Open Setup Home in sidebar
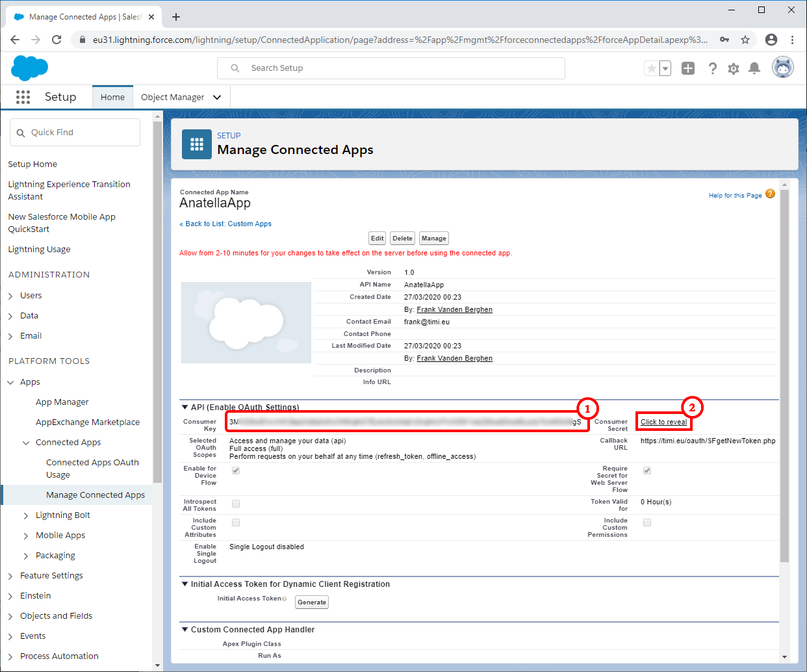 coord(32,164)
